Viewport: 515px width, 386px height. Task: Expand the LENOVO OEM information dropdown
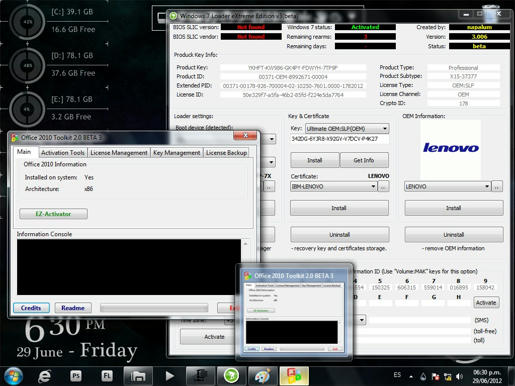448,186
